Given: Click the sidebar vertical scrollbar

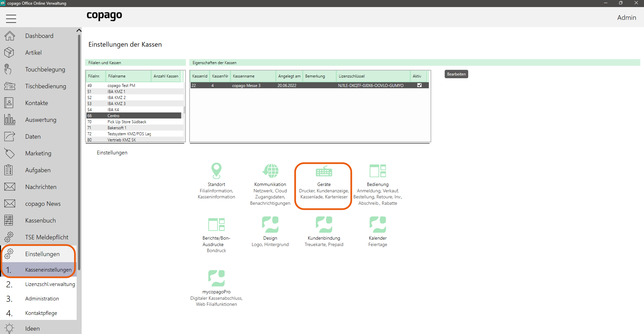Looking at the screenshot, I should [79, 153].
